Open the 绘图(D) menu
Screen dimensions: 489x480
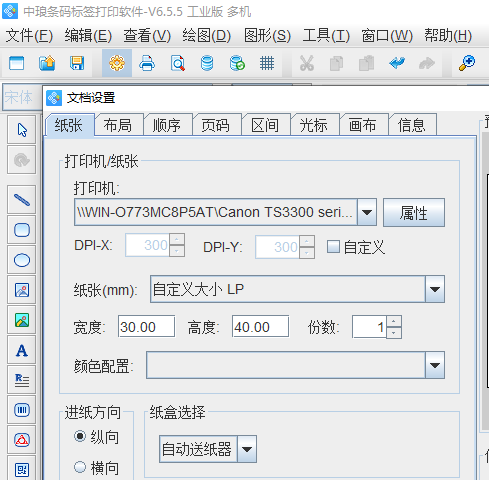tap(206, 36)
